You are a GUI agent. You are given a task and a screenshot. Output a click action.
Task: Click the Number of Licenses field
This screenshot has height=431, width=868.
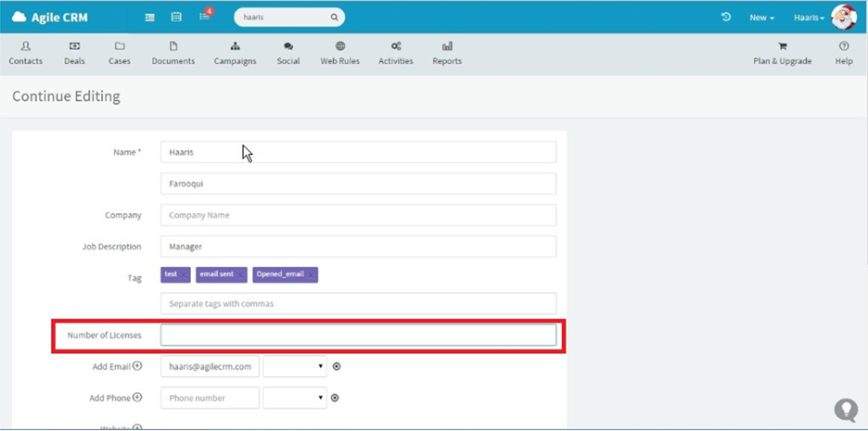[x=358, y=336]
